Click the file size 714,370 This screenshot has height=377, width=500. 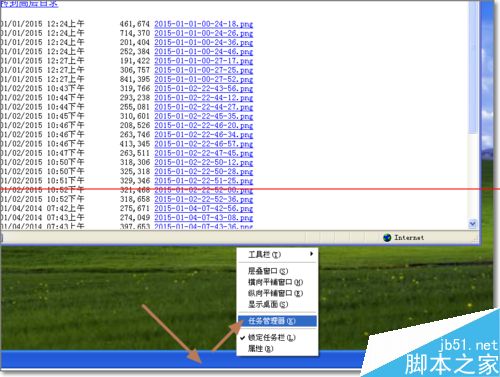[135, 33]
